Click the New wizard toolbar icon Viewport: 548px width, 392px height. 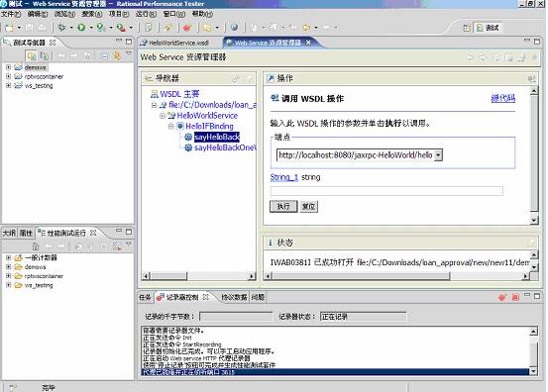[10, 28]
